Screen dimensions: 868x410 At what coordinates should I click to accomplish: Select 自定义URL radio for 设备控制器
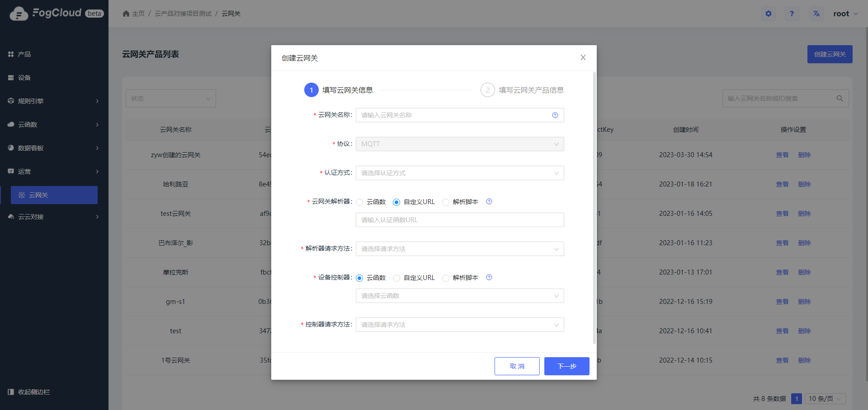pos(397,278)
